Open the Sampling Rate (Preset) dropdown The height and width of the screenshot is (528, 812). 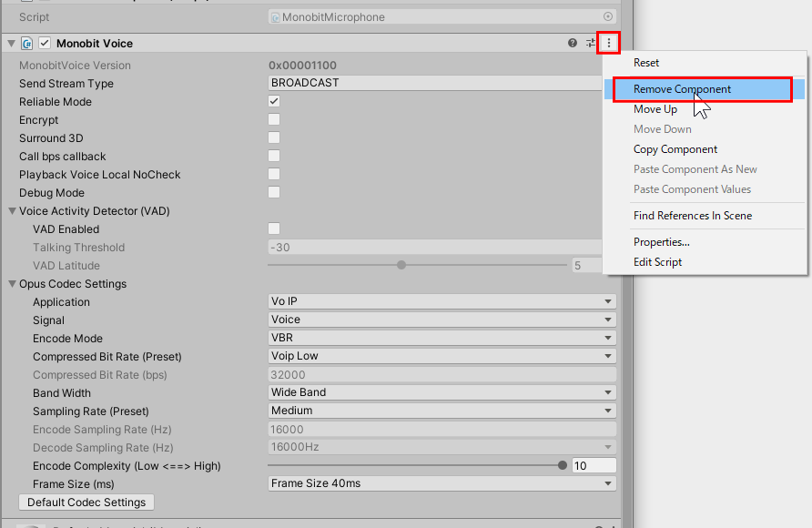442,411
